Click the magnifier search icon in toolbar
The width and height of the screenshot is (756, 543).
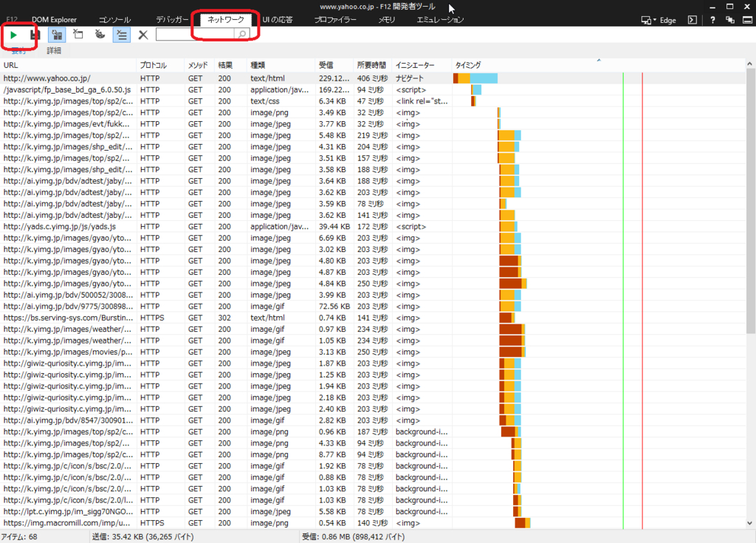tap(242, 34)
